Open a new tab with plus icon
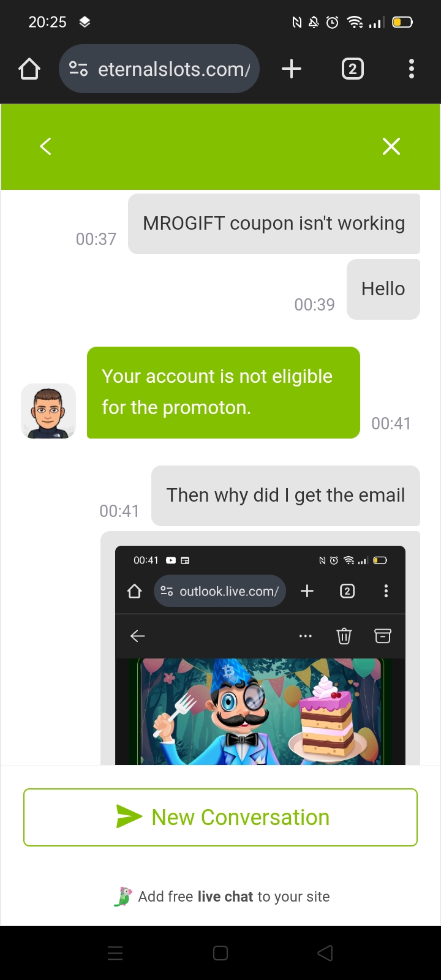441x980 pixels. click(x=292, y=69)
